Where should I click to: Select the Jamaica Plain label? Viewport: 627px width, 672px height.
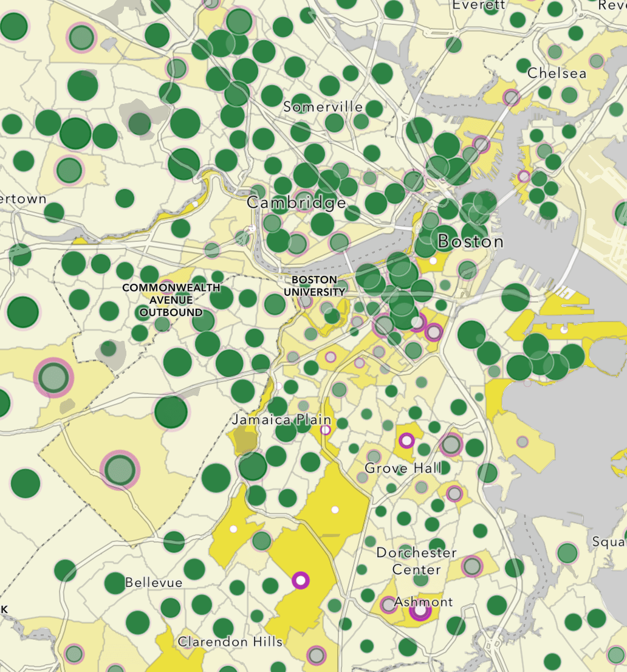pos(281,420)
